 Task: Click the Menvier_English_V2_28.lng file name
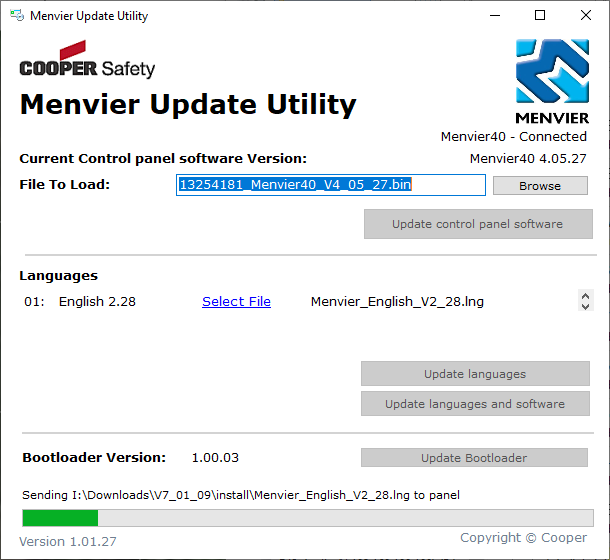pyautogui.click(x=397, y=302)
